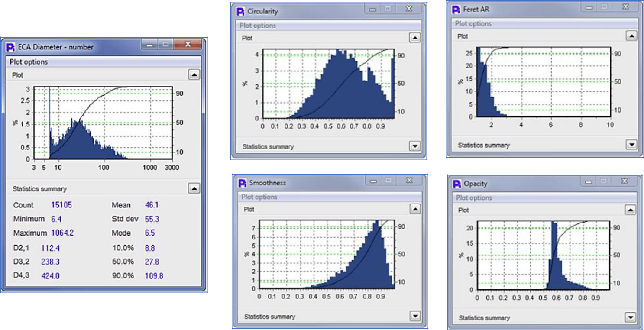The image size is (644, 330).
Task: Click the app icon in ECA Diameter title bar
Action: click(12, 47)
